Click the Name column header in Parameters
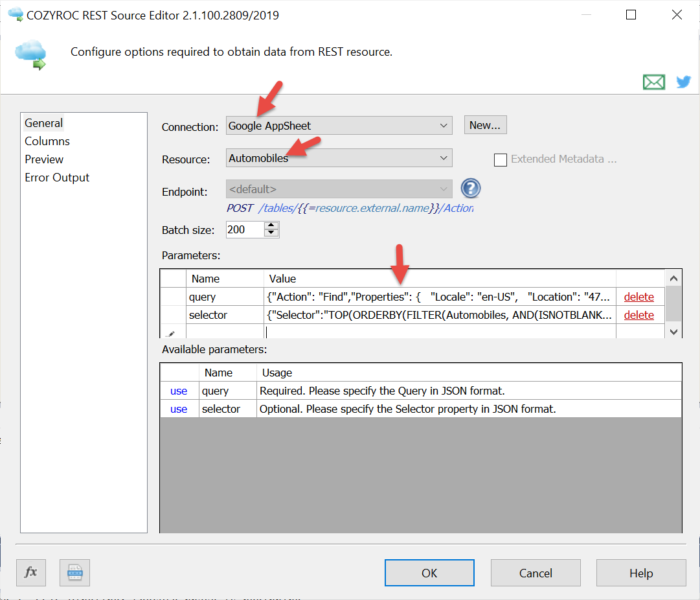The image size is (700, 600). pyautogui.click(x=225, y=279)
